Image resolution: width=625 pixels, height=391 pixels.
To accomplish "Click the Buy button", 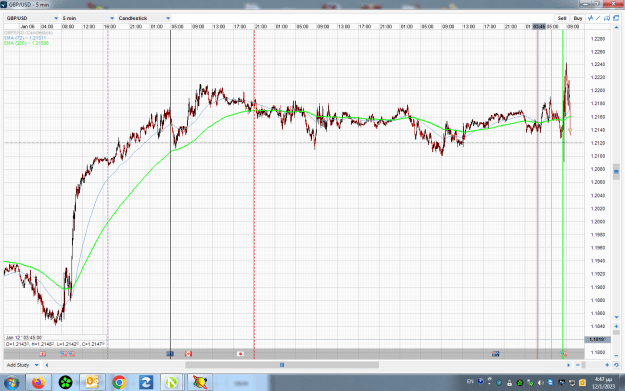I will [x=578, y=18].
